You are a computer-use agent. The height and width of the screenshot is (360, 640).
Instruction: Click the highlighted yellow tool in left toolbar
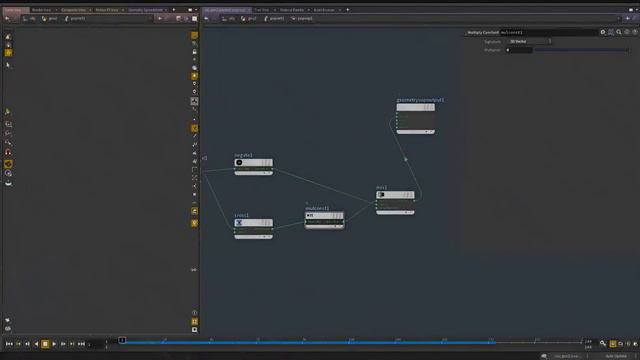tap(8, 53)
